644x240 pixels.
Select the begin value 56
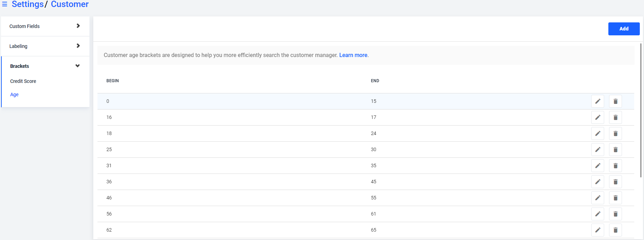click(x=109, y=214)
